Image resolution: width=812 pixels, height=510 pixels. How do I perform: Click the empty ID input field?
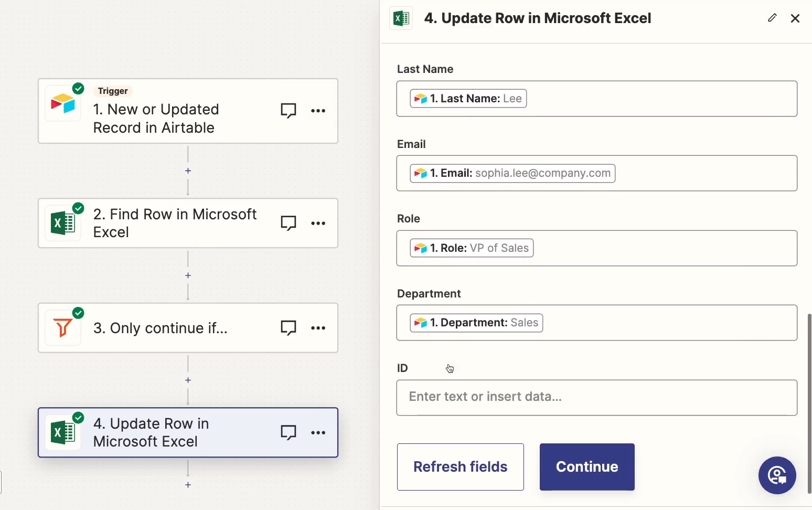597,398
